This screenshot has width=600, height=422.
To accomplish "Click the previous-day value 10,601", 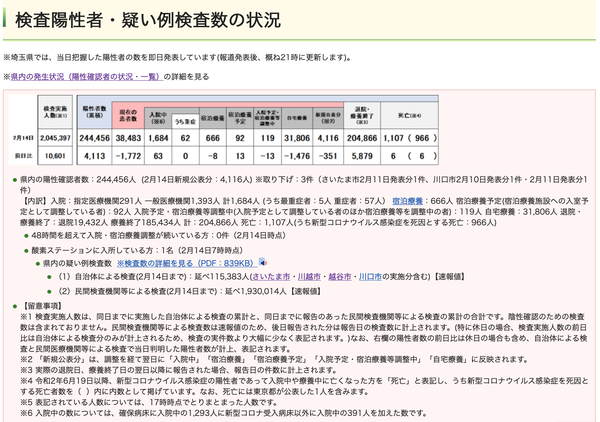I will coord(55,156).
